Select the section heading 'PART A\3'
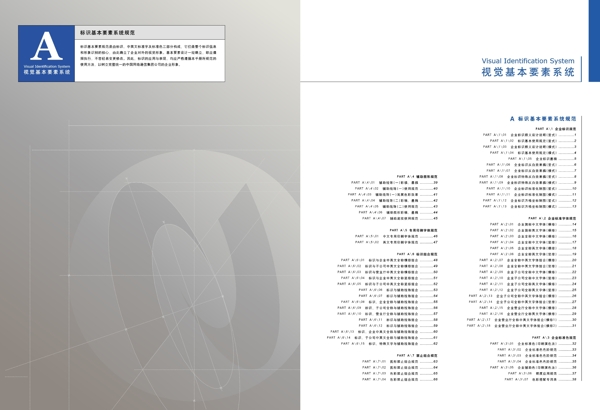 pos(554,338)
